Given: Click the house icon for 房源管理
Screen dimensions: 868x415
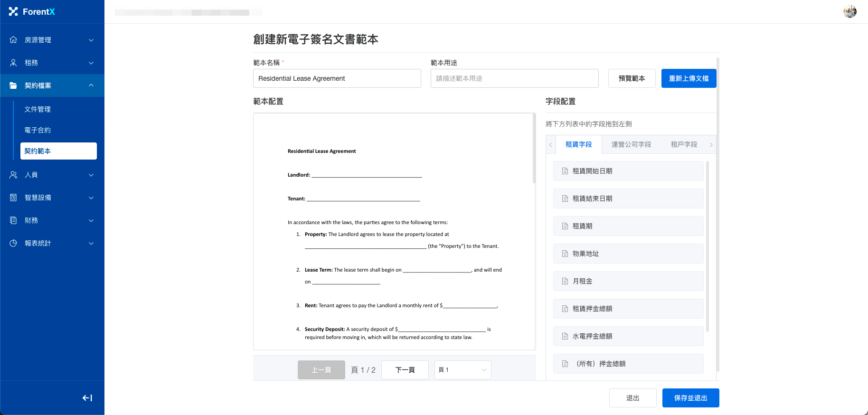Looking at the screenshot, I should coord(13,40).
